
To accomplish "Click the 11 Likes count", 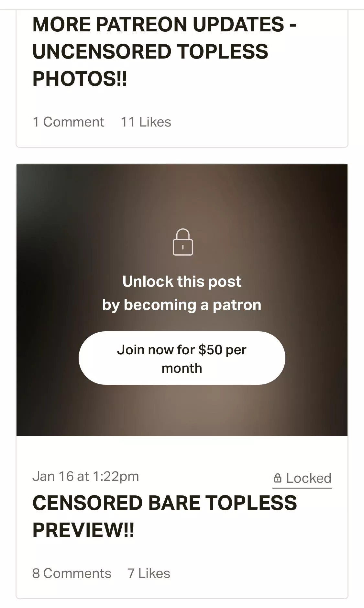I will point(146,122).
